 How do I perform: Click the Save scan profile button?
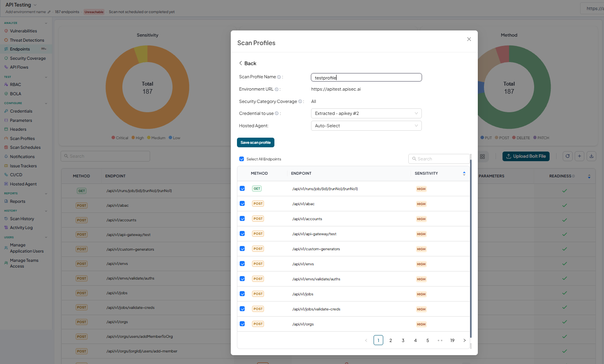(x=255, y=143)
